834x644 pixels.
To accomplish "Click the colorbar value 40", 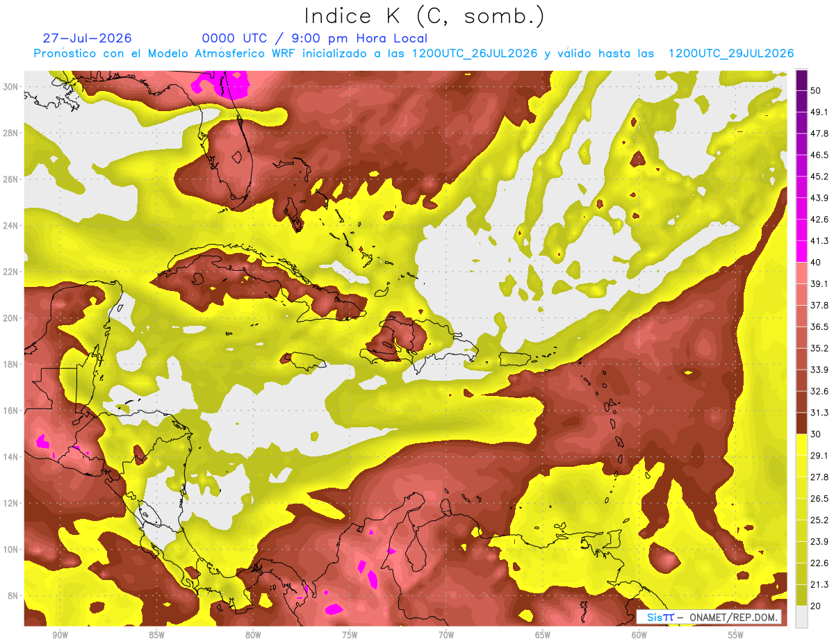I will (816, 262).
